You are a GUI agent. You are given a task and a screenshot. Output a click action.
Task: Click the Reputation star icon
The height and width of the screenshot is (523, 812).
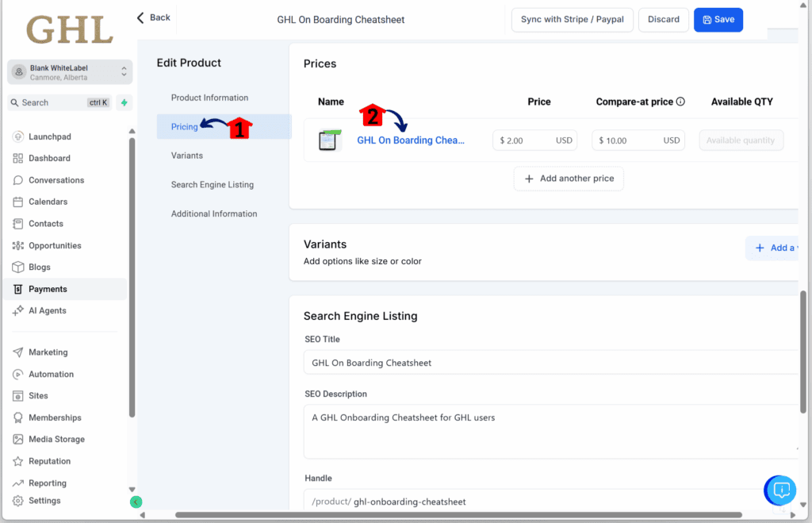point(18,461)
